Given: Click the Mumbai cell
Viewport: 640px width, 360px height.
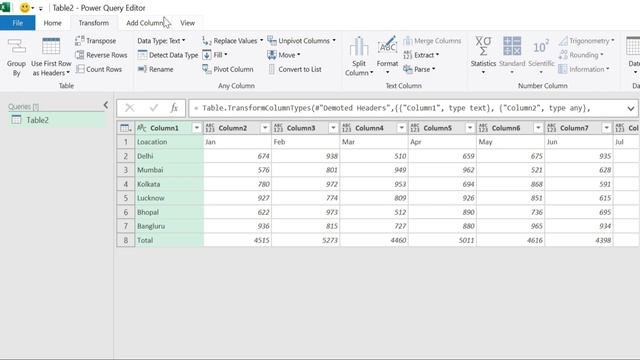Looking at the screenshot, I should (169, 170).
